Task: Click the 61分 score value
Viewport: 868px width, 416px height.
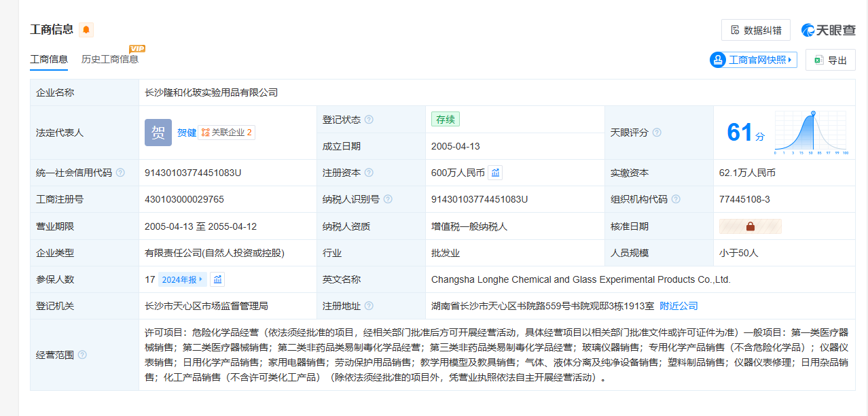Action: (x=745, y=133)
